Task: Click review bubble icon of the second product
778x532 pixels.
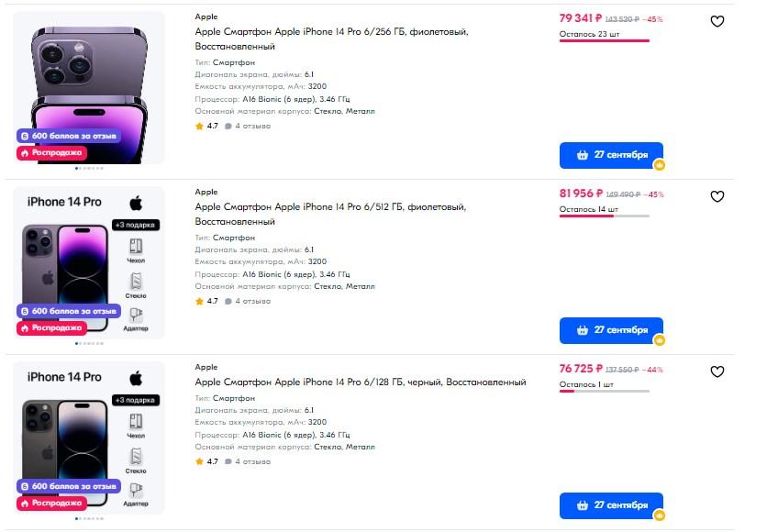Action: [228, 301]
